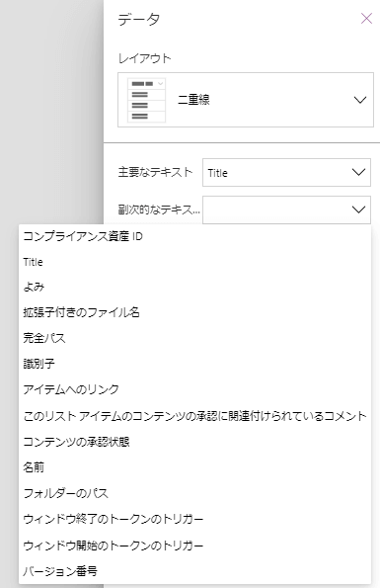Click the layout thumbnail preview icon
380x588 pixels.
point(146,100)
